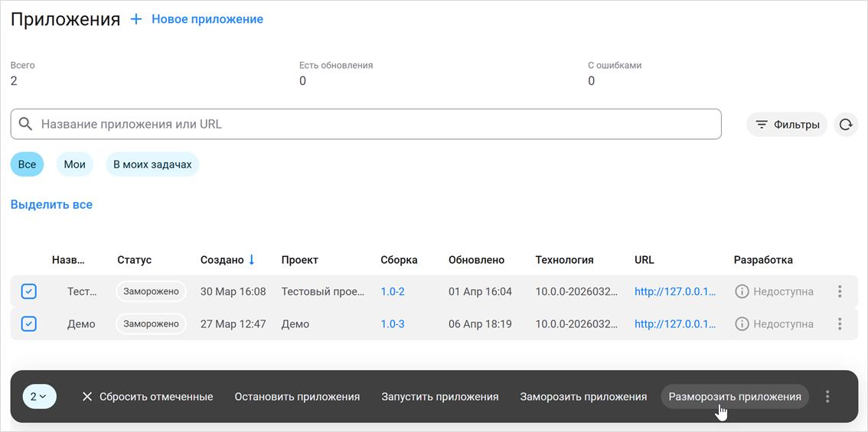Click the 01 Апр 16:04 updated date

[x=481, y=291]
